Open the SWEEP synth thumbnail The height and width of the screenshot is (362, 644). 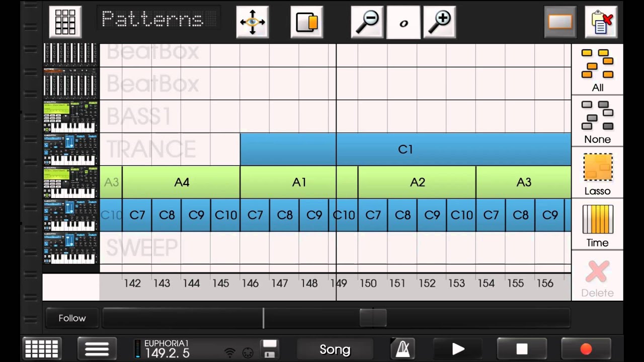[70, 248]
